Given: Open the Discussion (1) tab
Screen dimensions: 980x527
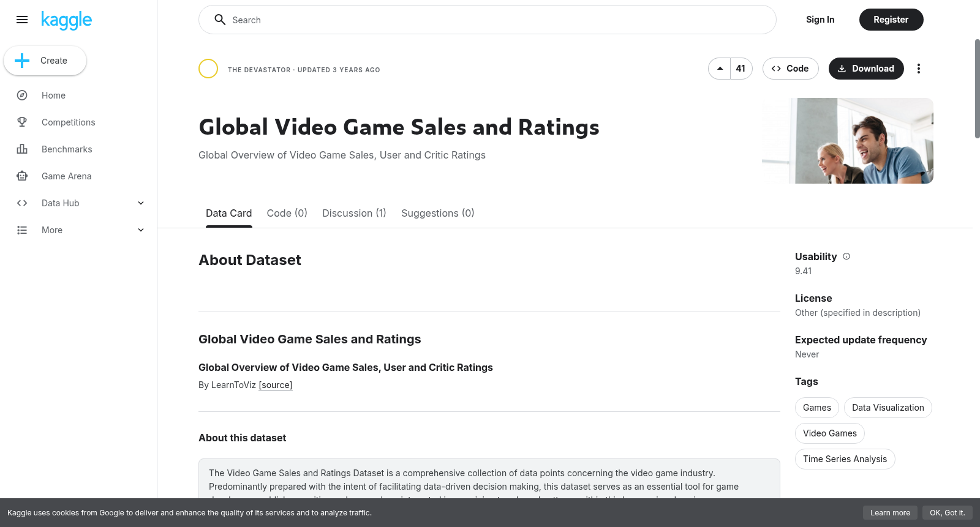Looking at the screenshot, I should pos(354,213).
